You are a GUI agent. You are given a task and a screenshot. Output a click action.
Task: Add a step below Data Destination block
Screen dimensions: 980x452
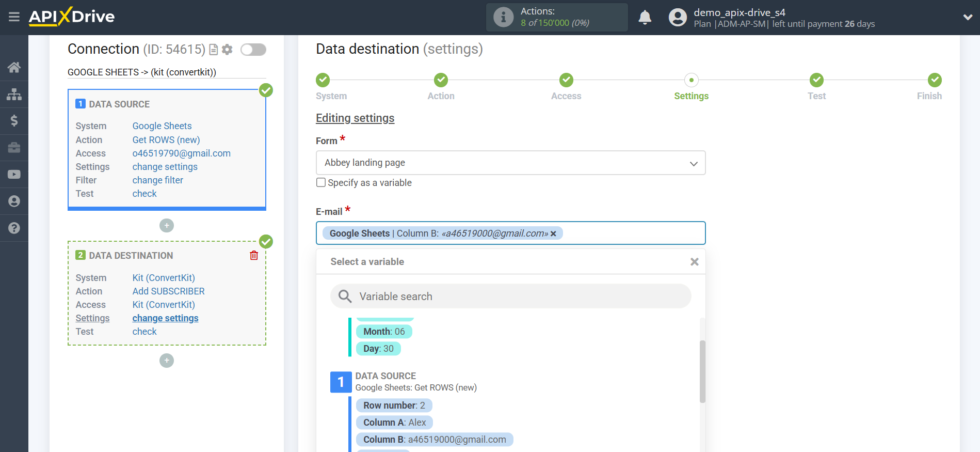click(x=167, y=361)
